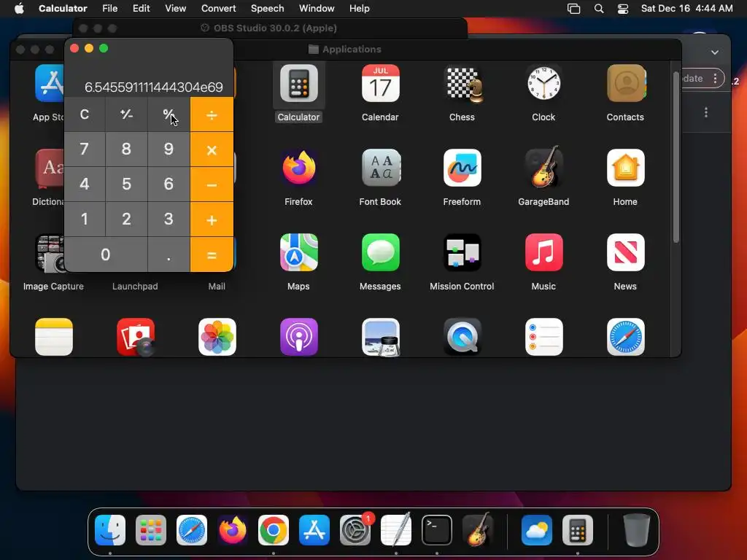
Task: Open Safari in the Applications window
Action: [625, 337]
